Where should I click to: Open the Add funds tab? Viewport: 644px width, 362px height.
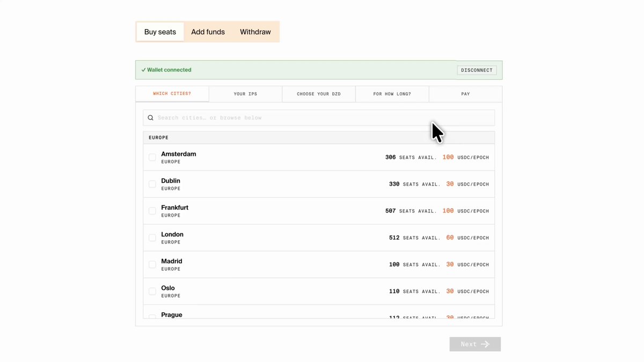(x=208, y=32)
